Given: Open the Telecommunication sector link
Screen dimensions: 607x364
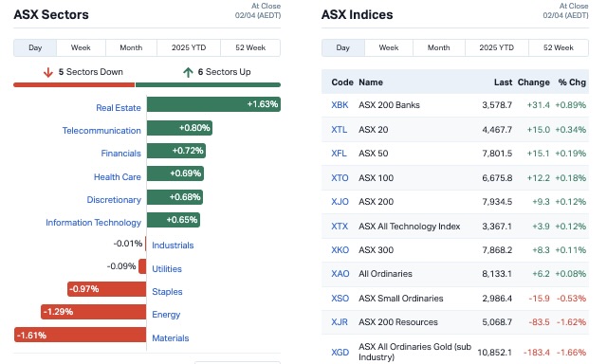Looking at the screenshot, I should point(101,131).
